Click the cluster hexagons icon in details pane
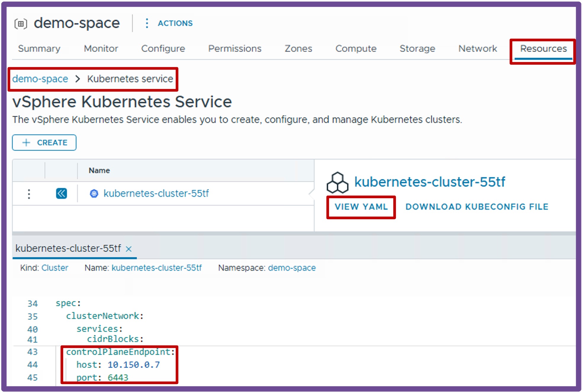This screenshot has width=582, height=392. pos(337,182)
